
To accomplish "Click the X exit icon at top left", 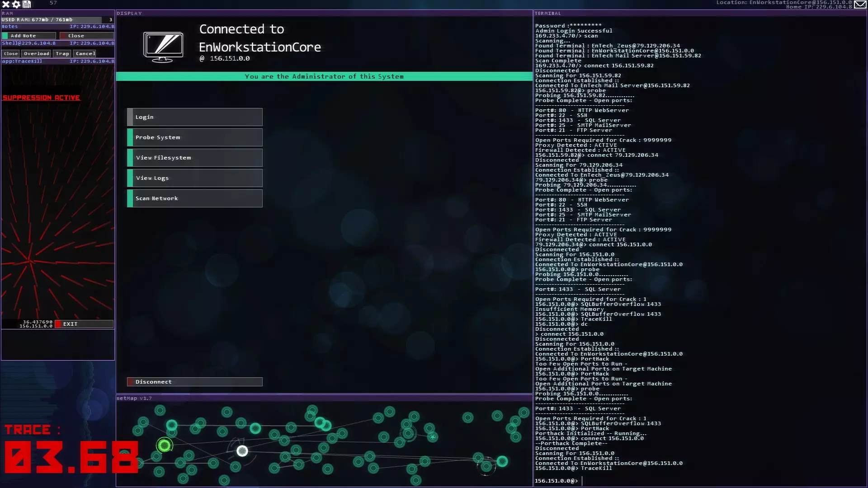I will pos(6,4).
